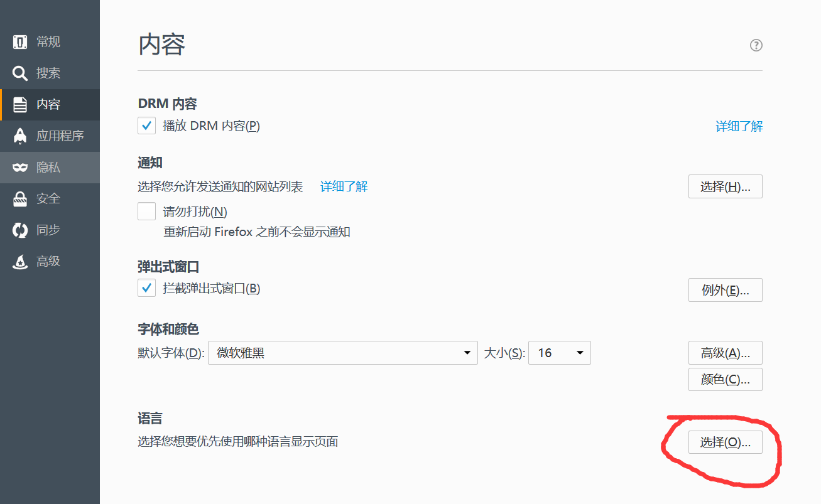Switch to 同步 tab label
821x504 pixels.
tap(48, 230)
